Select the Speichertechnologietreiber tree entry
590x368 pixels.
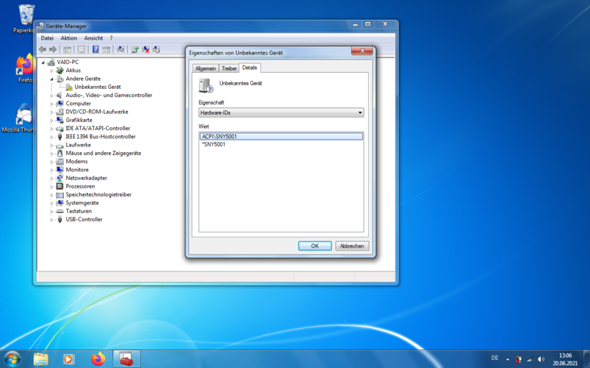pos(98,195)
